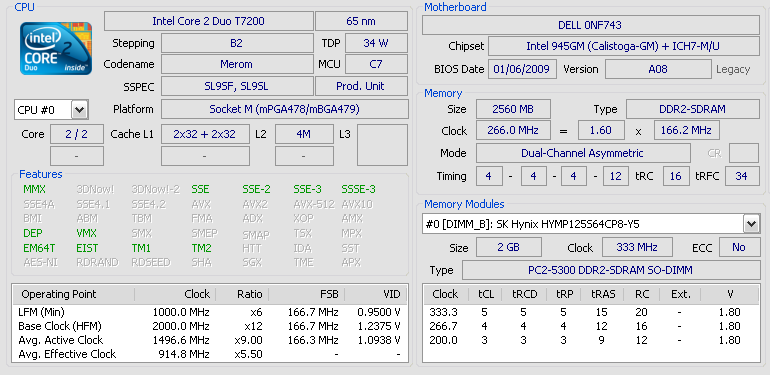Click the Chipset field Intel 945GM
The width and height of the screenshot is (770, 375).
click(x=624, y=46)
